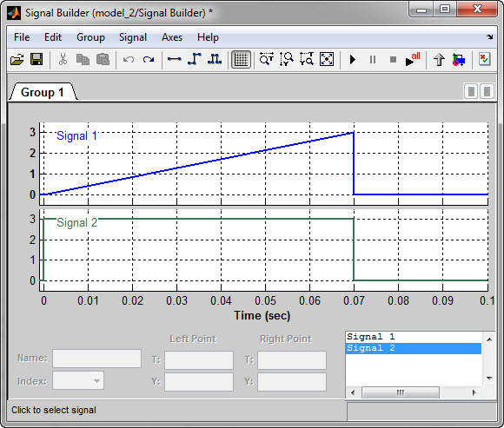This screenshot has height=428, width=504.
Task: Open the Help menu
Action: click(x=208, y=37)
